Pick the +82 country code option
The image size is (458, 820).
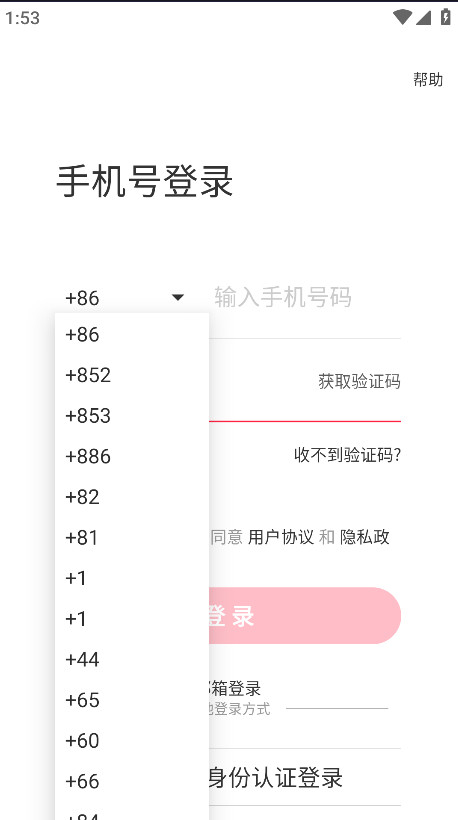point(132,497)
